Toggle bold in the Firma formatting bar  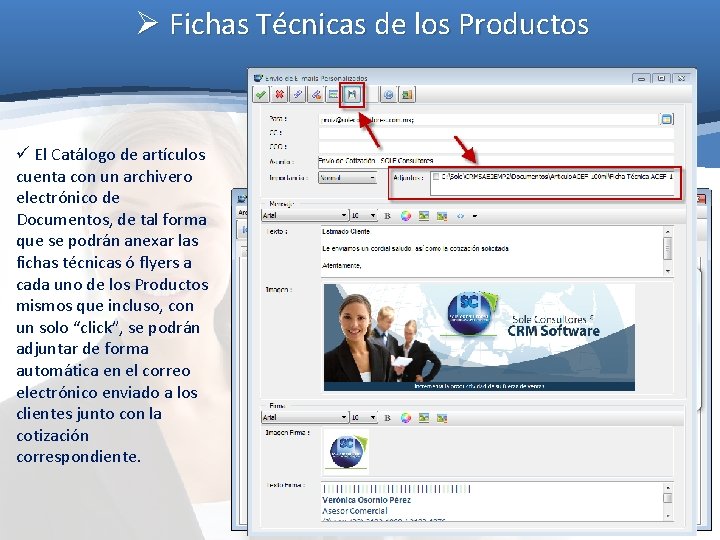[x=387, y=418]
